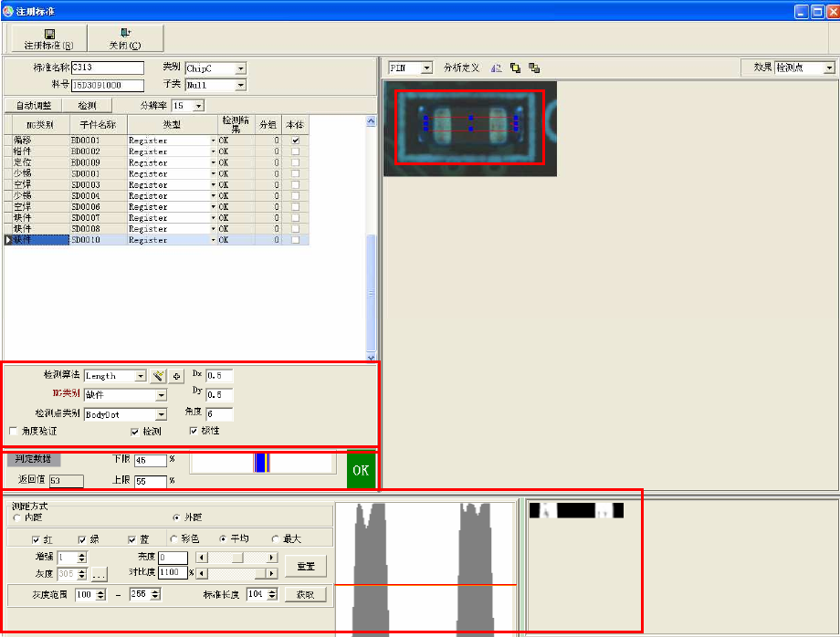Image resolution: width=840 pixels, height=637 pixels.
Task: Click the 本体 column header
Action: [x=294, y=123]
